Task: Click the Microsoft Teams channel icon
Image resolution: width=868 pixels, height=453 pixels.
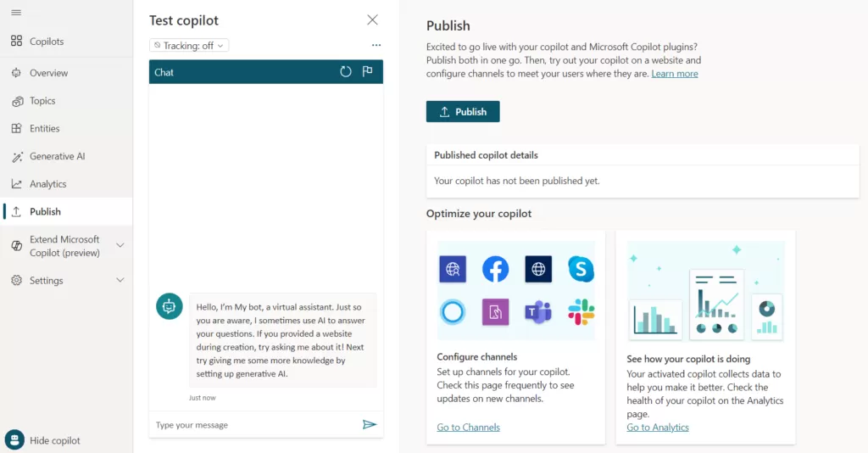Action: [x=538, y=312]
